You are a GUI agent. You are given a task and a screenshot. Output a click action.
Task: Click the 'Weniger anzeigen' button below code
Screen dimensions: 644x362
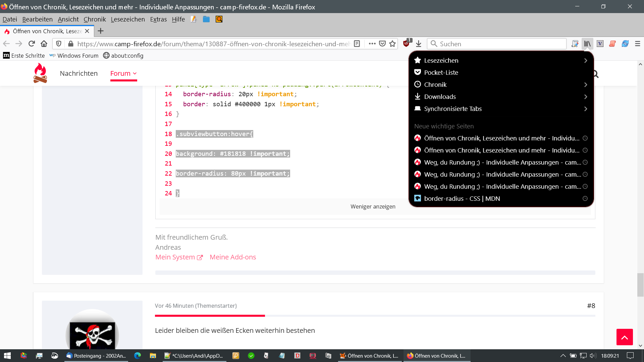(373, 206)
